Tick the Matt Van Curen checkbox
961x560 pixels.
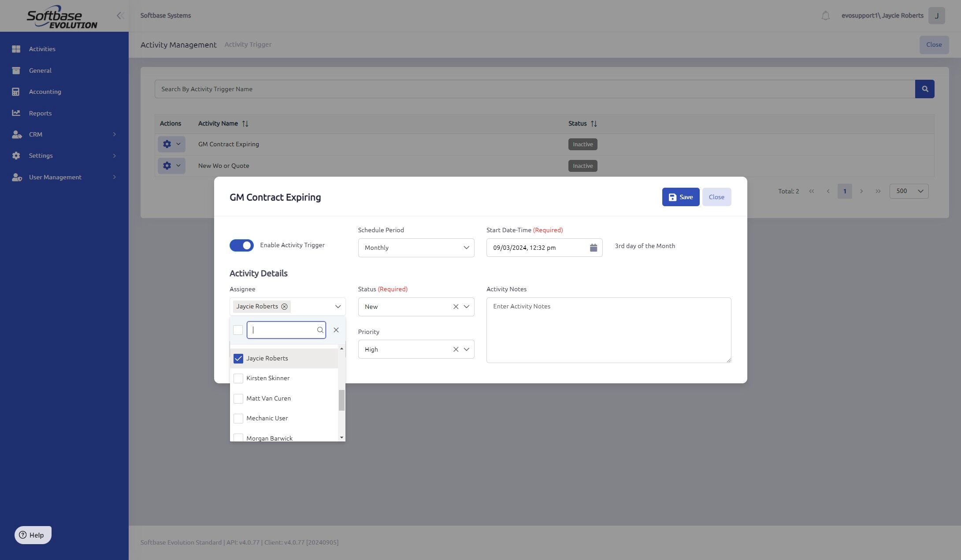click(x=238, y=398)
